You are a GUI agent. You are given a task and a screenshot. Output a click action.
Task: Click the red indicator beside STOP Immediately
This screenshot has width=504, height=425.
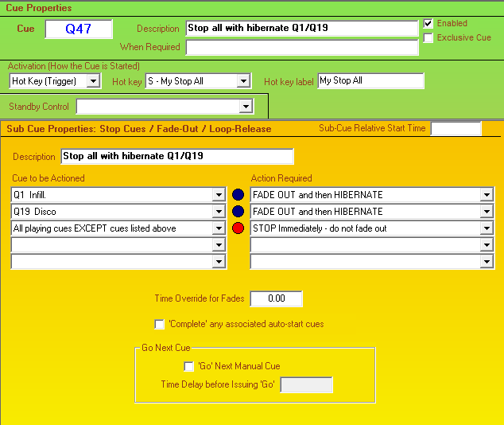pyautogui.click(x=238, y=228)
